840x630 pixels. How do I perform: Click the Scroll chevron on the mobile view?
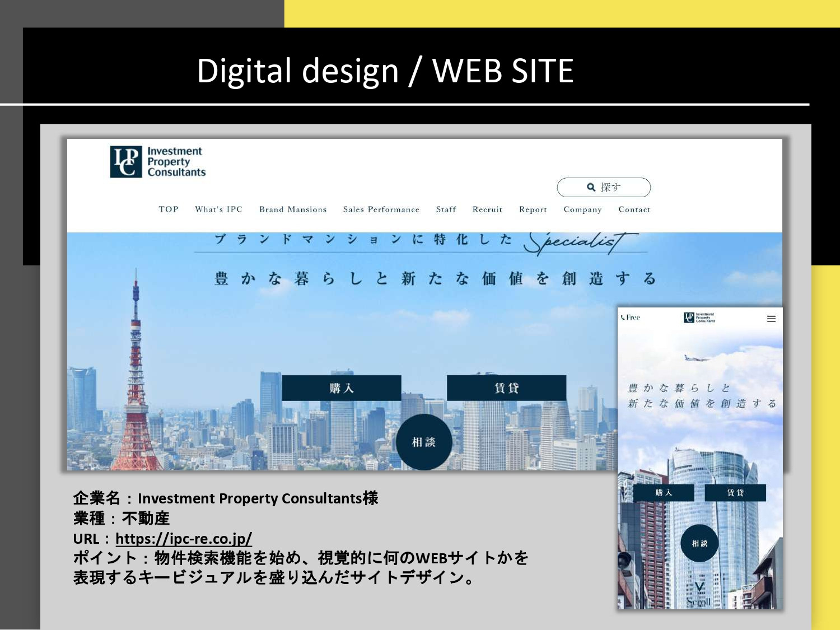pyautogui.click(x=699, y=585)
